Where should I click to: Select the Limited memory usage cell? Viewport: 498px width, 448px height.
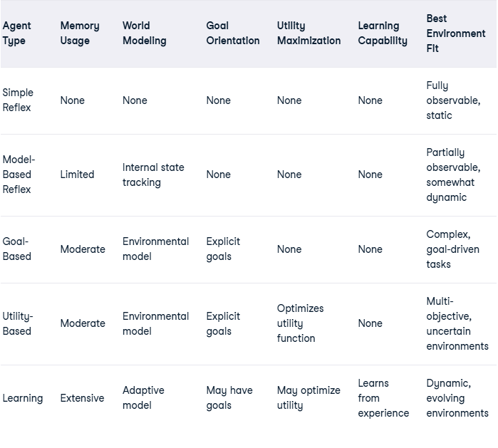[x=77, y=174]
